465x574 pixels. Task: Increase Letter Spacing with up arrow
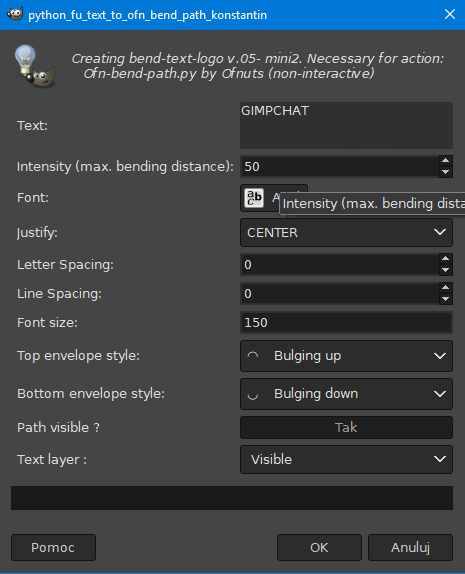pyautogui.click(x=446, y=259)
